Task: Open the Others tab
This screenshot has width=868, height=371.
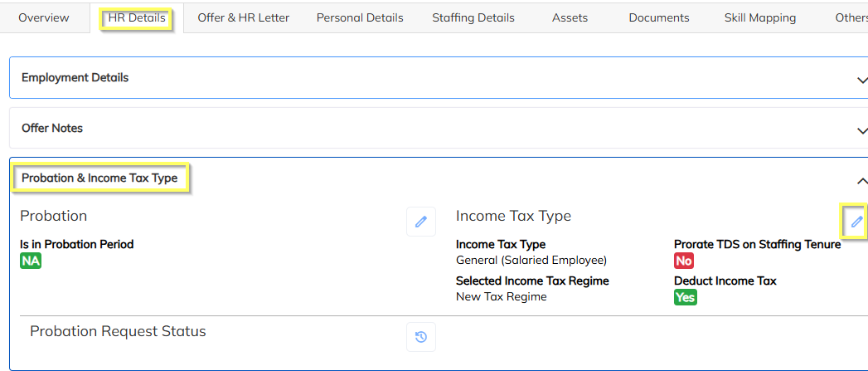Action: (x=851, y=17)
